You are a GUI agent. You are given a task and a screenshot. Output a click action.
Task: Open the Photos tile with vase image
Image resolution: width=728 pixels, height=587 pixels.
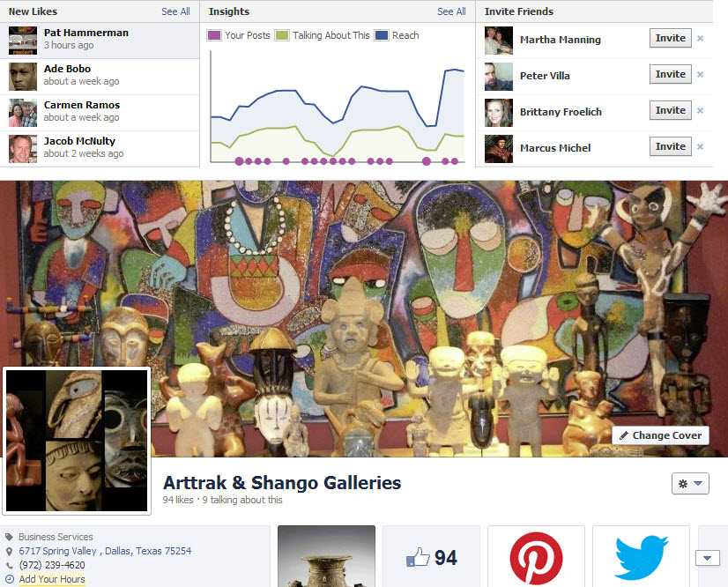point(326,556)
